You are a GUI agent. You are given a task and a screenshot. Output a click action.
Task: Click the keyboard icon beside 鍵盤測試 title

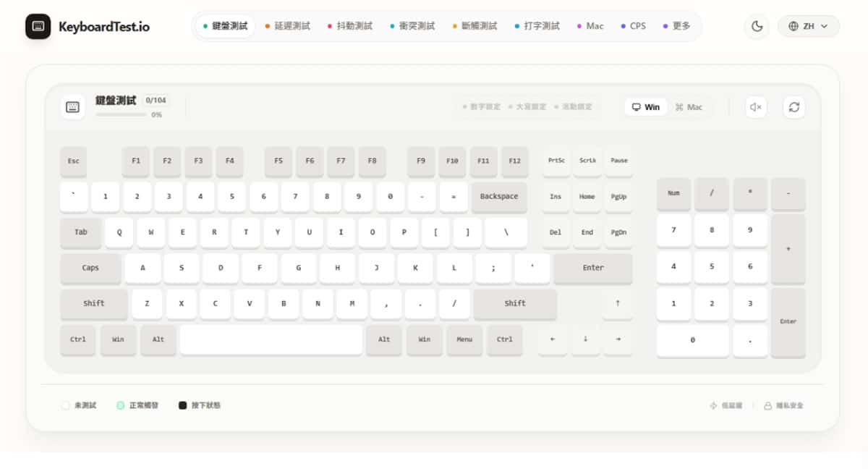(72, 107)
